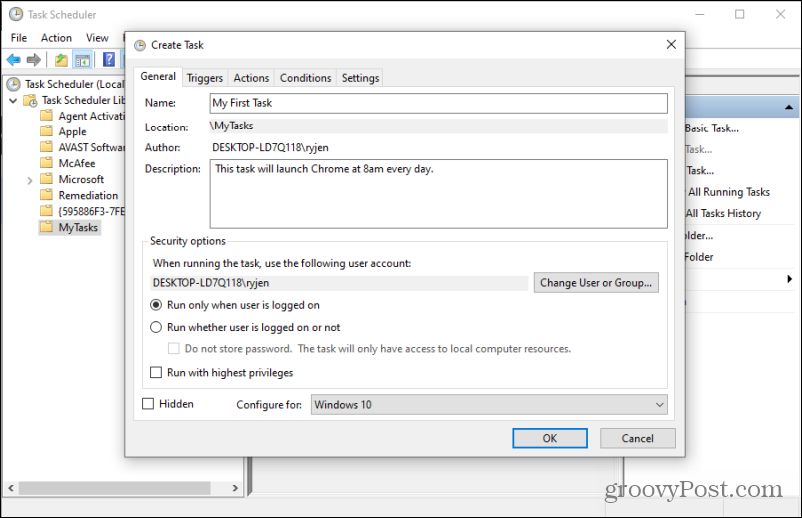Switch to the Actions tab

click(251, 78)
